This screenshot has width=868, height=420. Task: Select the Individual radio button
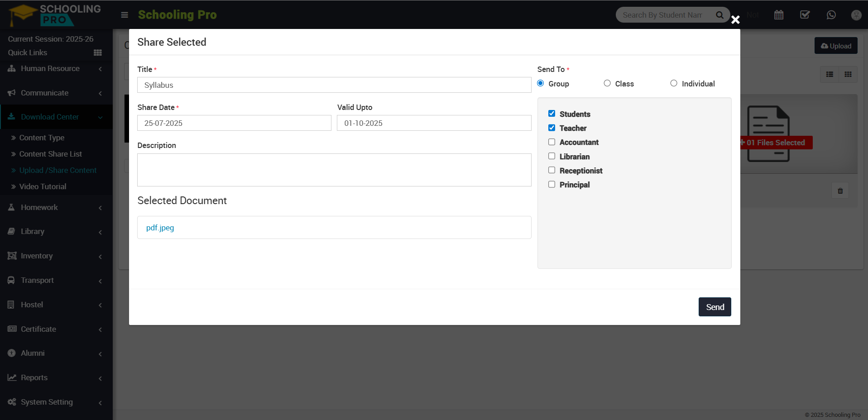[674, 83]
